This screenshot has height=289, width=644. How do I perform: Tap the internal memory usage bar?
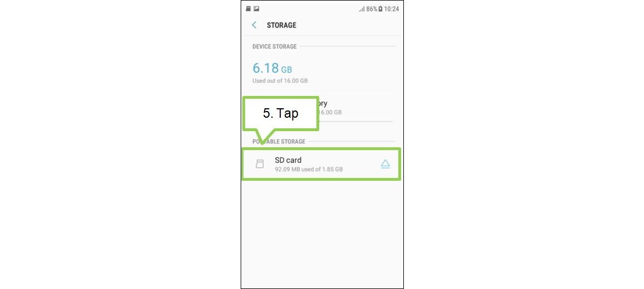pos(355,121)
